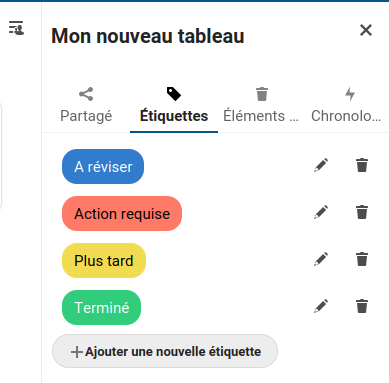389x383 pixels.
Task: Delete the "A réviser" label
Action: 362,165
